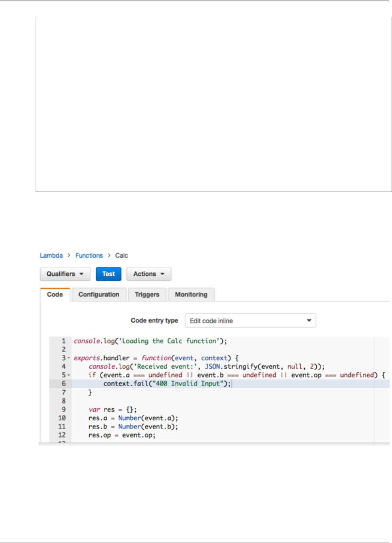Click line number 6 in the editor gutter
392x543 pixels.
[x=63, y=384]
